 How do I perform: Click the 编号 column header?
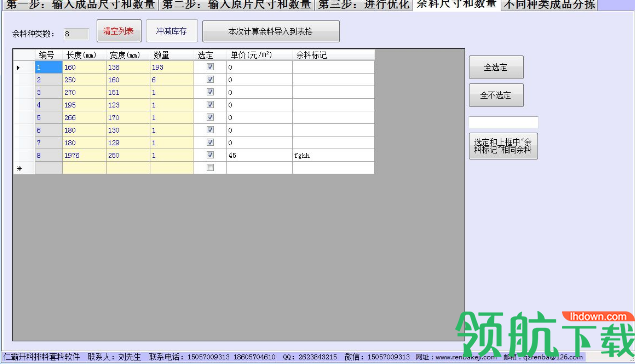coord(49,55)
